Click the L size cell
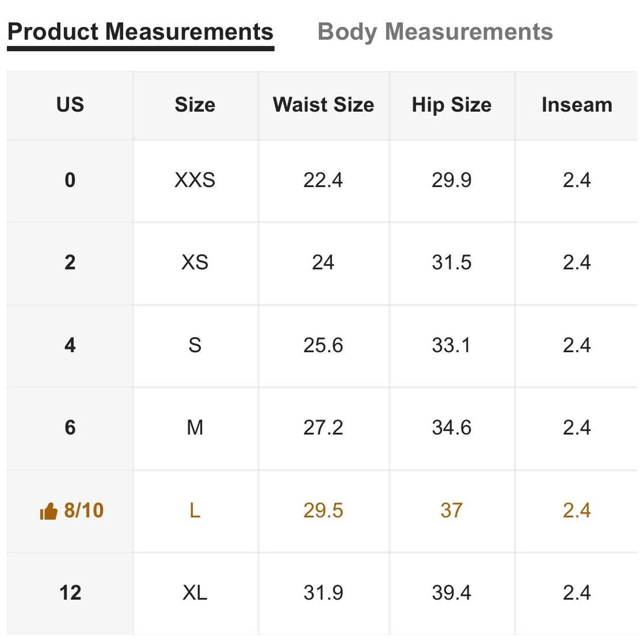644x644 pixels. point(195,511)
